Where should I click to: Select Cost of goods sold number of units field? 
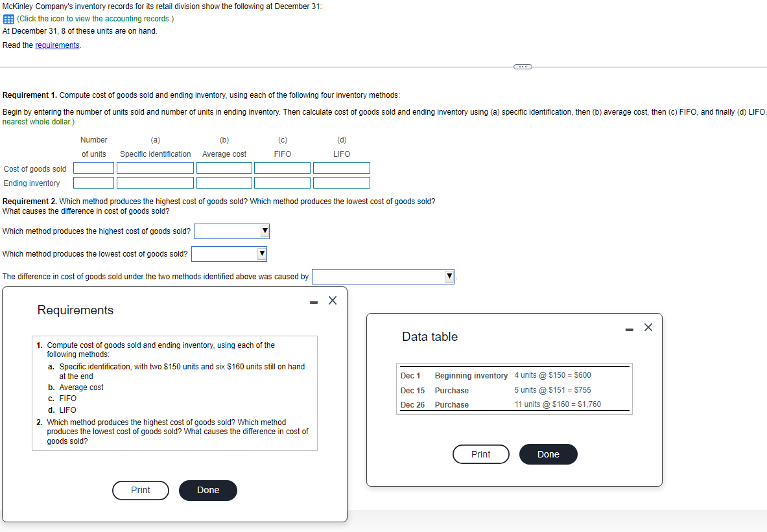point(93,168)
